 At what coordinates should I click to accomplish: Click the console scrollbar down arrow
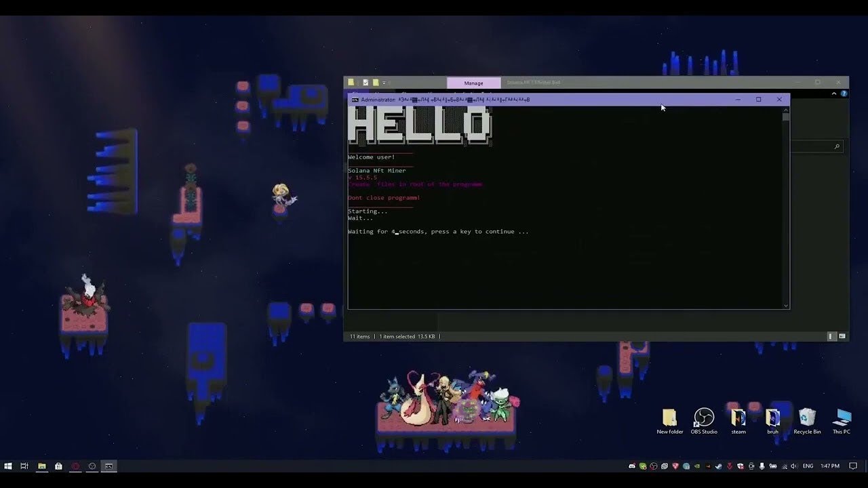[785, 306]
